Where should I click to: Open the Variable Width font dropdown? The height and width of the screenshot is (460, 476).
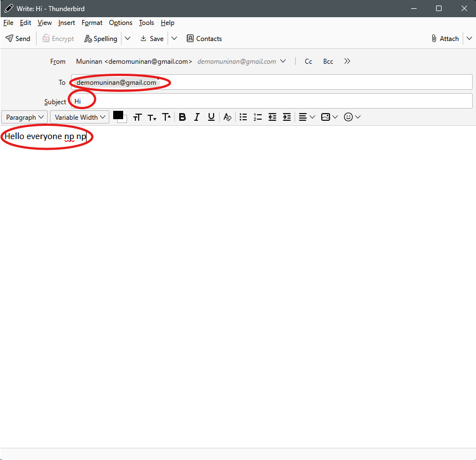point(79,117)
